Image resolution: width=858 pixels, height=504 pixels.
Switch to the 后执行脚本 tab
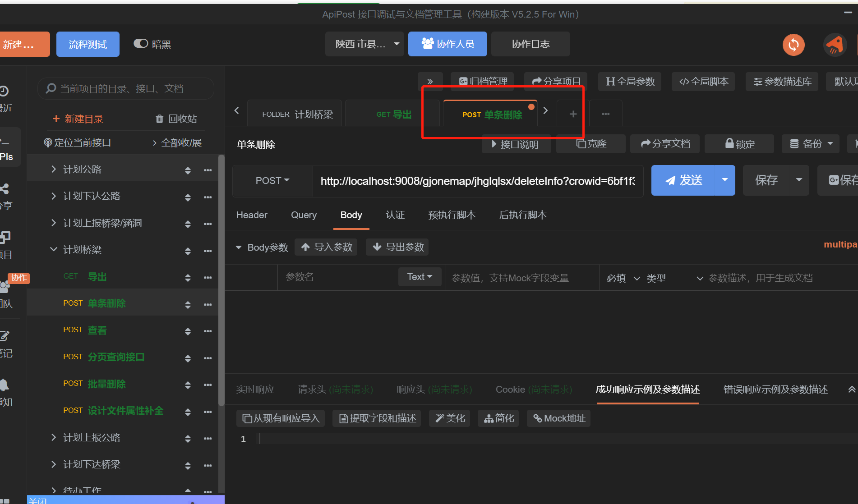coord(523,215)
